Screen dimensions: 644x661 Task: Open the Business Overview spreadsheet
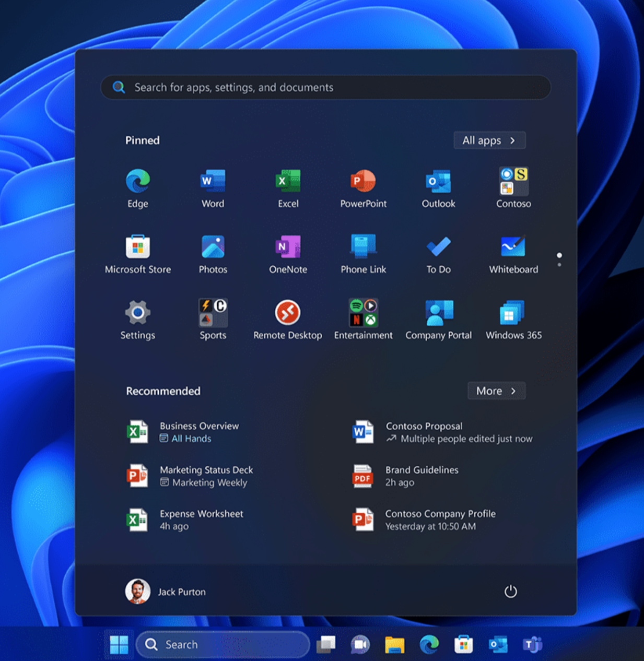point(183,432)
